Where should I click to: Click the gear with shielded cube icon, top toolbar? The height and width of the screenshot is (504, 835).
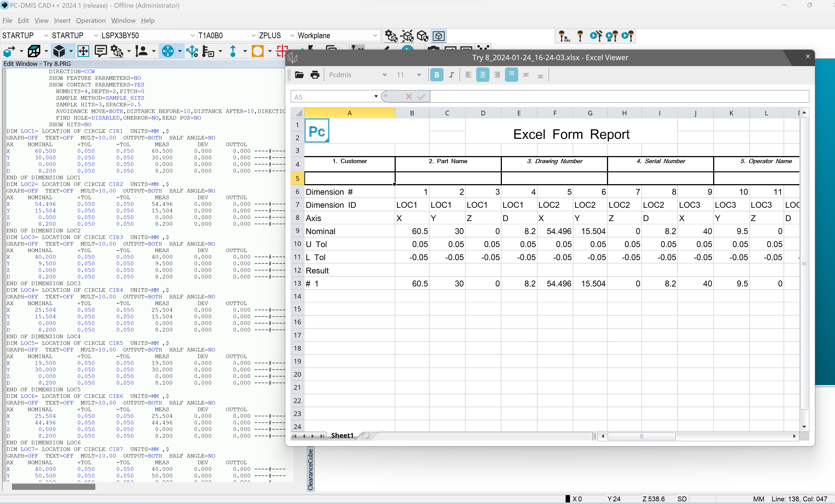pos(391,36)
